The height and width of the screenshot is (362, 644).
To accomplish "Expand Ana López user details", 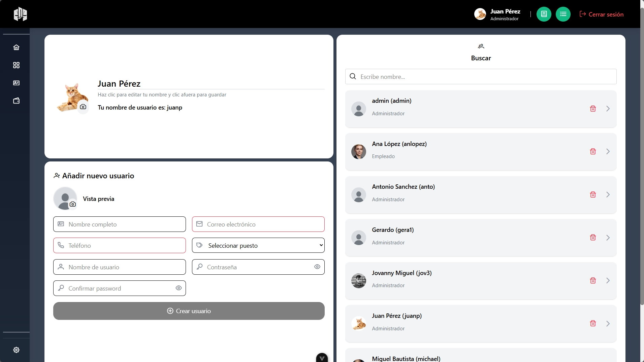I will (608, 151).
